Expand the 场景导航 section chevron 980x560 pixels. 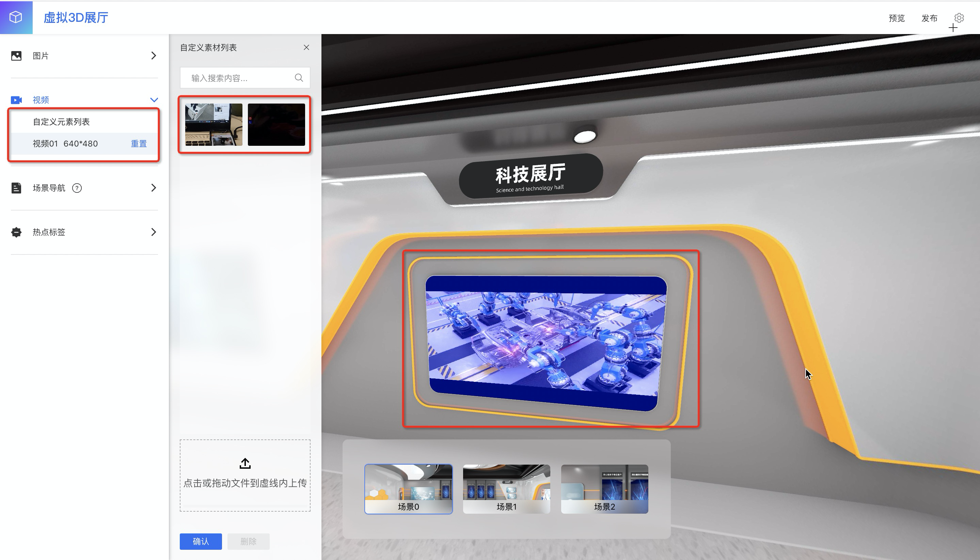[x=153, y=188]
